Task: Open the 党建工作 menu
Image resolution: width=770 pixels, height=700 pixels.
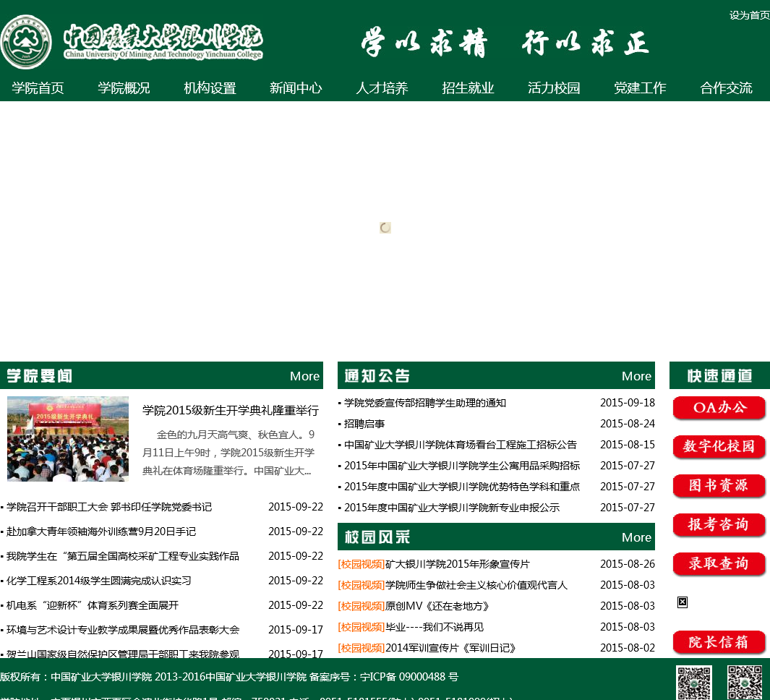Action: pyautogui.click(x=640, y=88)
